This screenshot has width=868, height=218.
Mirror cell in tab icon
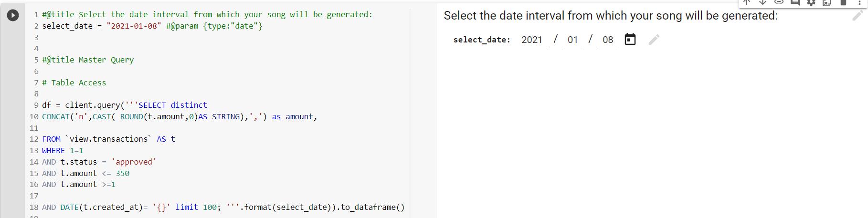point(827,2)
